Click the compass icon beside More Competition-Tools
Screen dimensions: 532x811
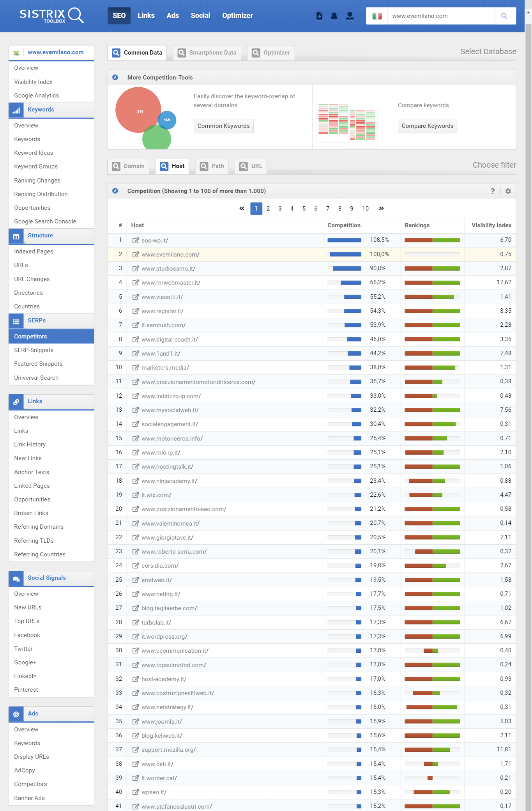(x=115, y=77)
